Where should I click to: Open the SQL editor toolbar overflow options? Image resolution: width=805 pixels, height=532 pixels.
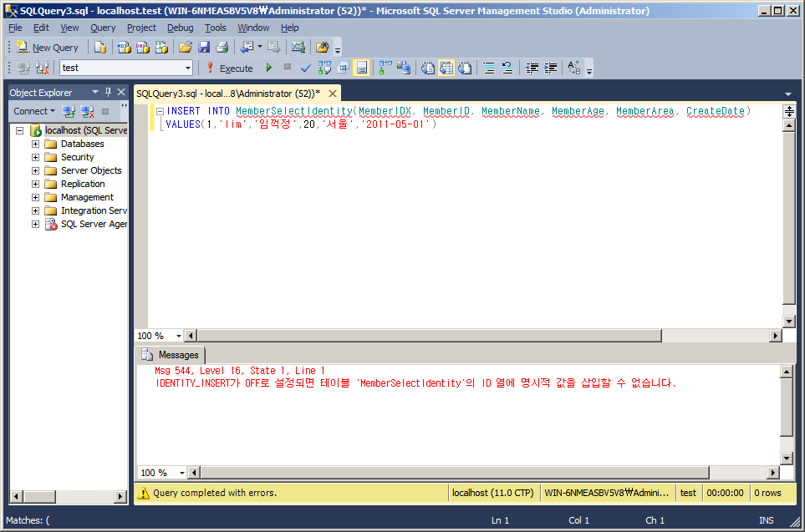click(589, 70)
